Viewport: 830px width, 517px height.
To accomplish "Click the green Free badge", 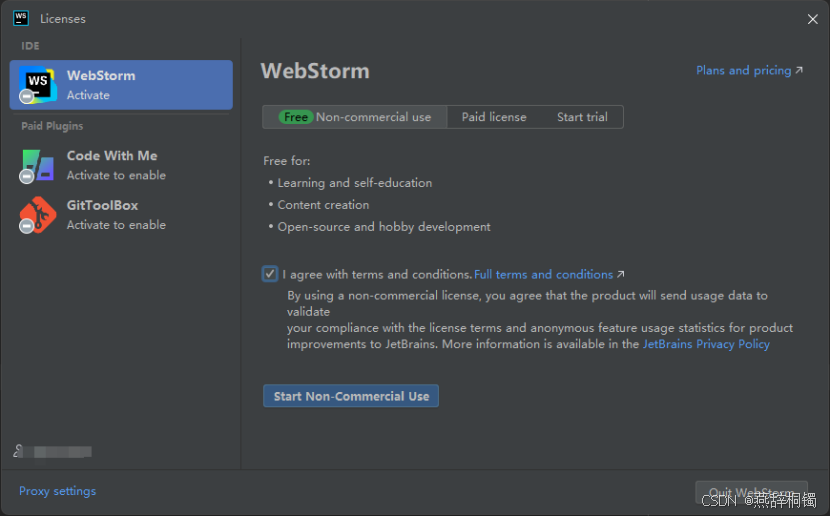I will click(295, 117).
